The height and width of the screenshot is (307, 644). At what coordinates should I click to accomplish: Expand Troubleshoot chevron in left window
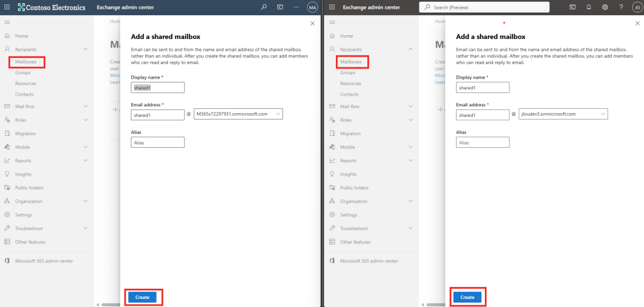[86, 228]
